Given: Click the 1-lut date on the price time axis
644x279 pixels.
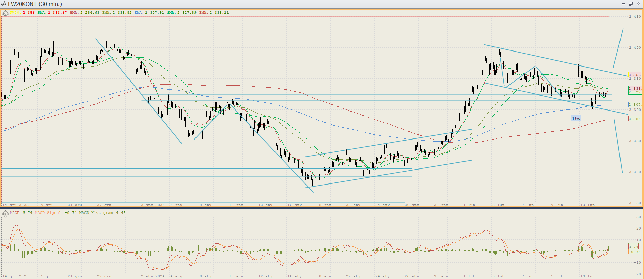Looking at the screenshot, I should [469, 205].
